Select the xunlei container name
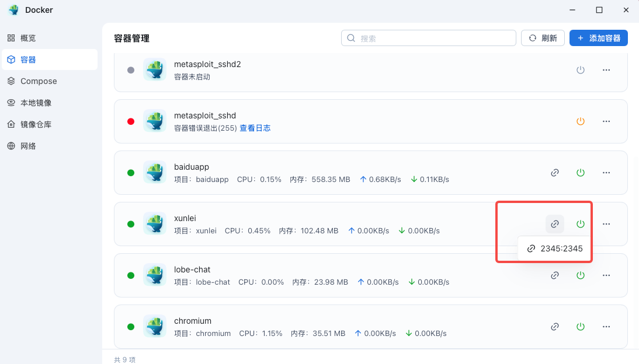 pyautogui.click(x=185, y=218)
